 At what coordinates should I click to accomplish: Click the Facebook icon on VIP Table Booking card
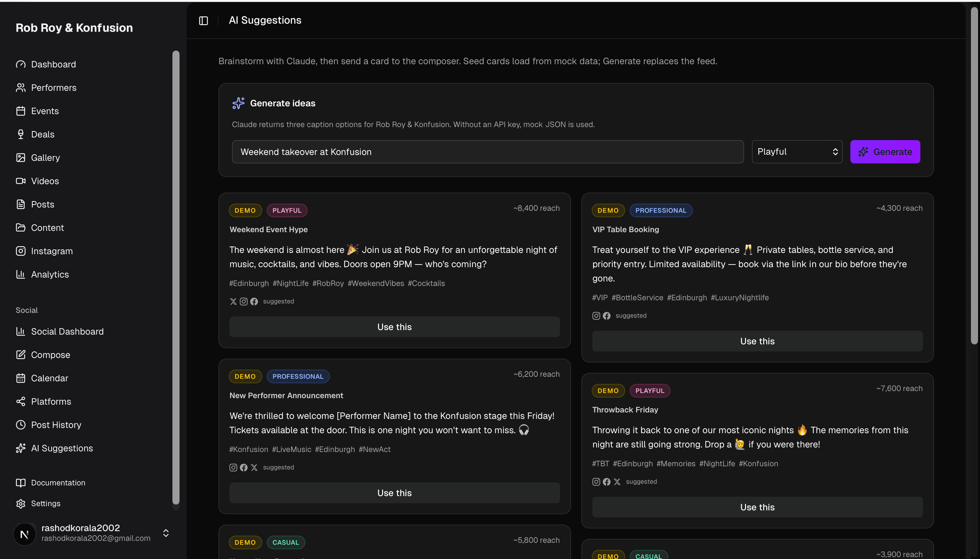606,315
